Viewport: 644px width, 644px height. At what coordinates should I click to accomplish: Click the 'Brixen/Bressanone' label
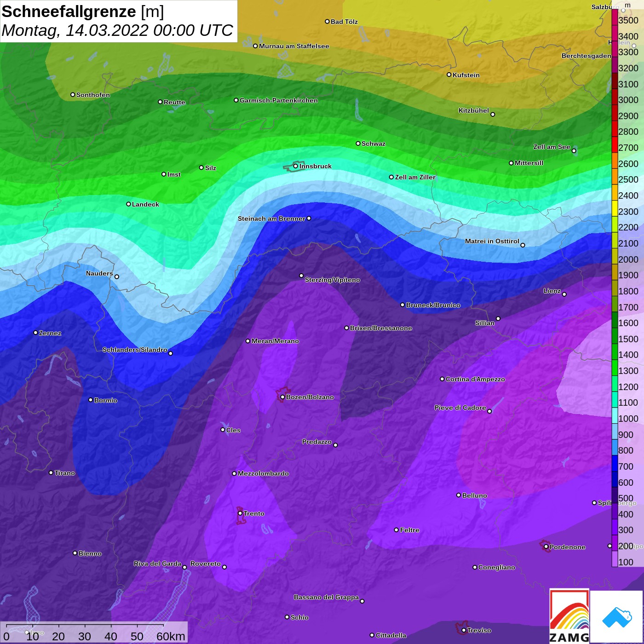(x=381, y=328)
